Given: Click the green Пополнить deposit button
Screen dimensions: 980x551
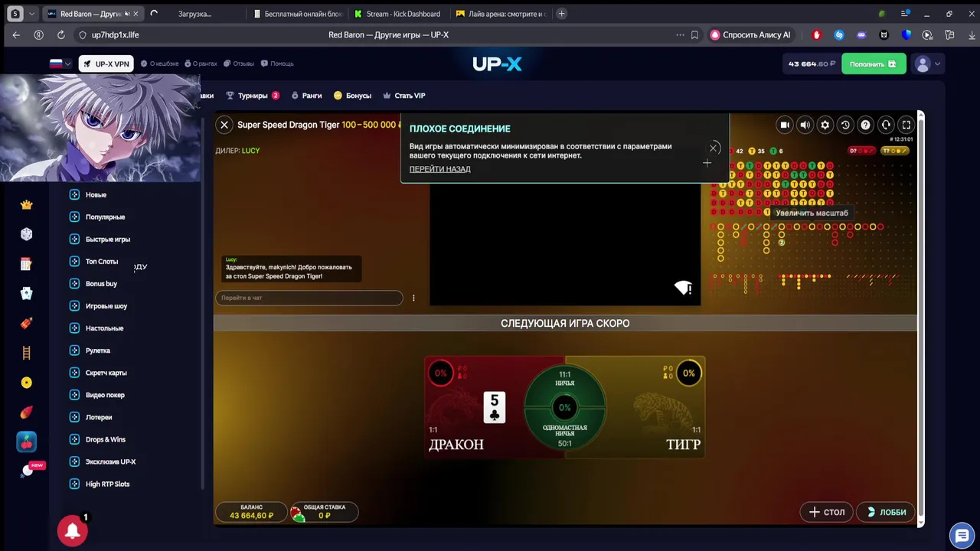Looking at the screenshot, I should coord(874,64).
